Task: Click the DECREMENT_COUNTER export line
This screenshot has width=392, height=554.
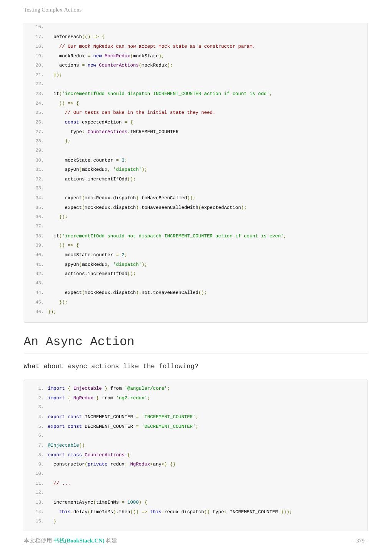Action: click(123, 426)
